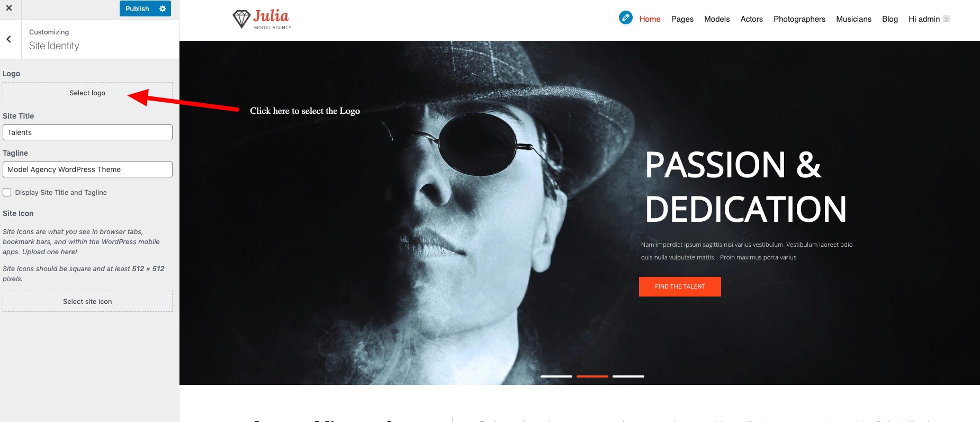Open the Hi admin account menu

coord(924,19)
